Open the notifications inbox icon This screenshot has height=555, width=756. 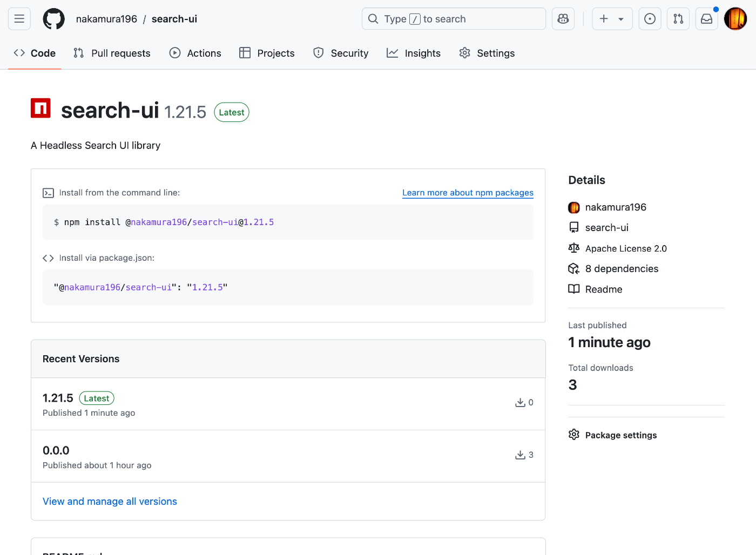tap(706, 19)
